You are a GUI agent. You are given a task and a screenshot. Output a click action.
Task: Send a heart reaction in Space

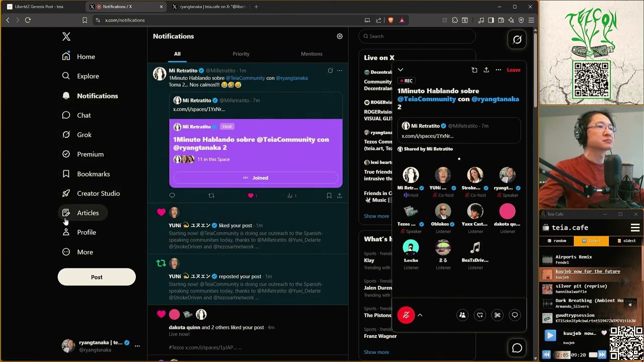point(480,315)
